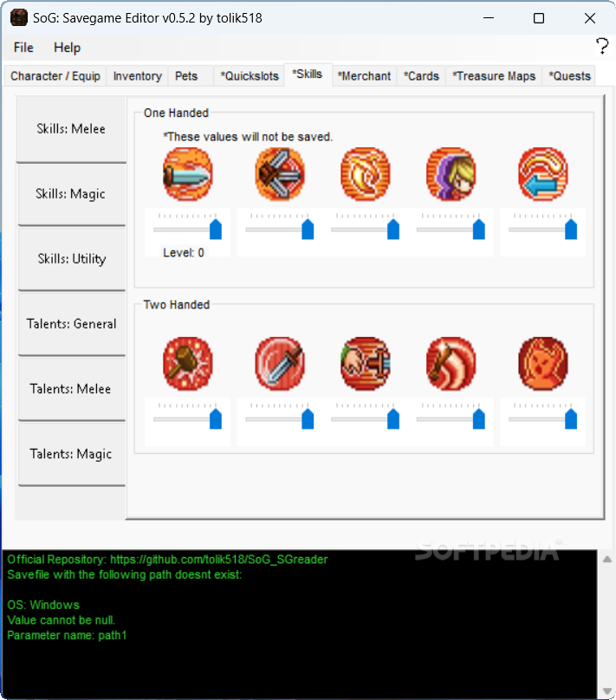Click the 'Parameter name: path1' log line

tap(67, 635)
